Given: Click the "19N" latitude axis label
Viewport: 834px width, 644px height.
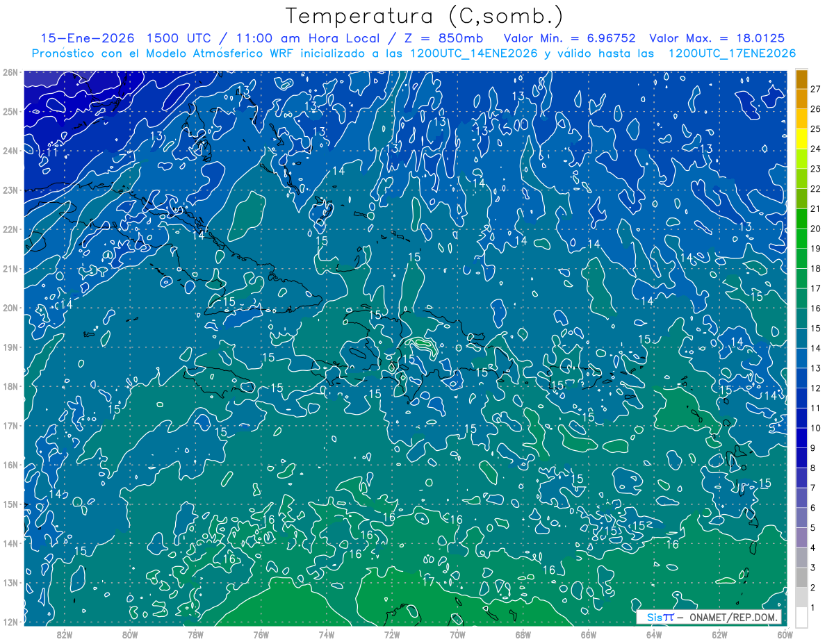Looking at the screenshot, I should click(10, 347).
